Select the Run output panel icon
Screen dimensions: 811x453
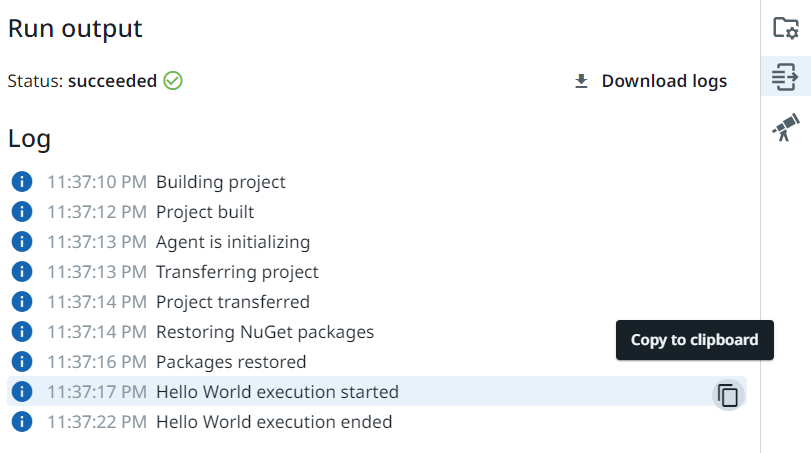[785, 76]
